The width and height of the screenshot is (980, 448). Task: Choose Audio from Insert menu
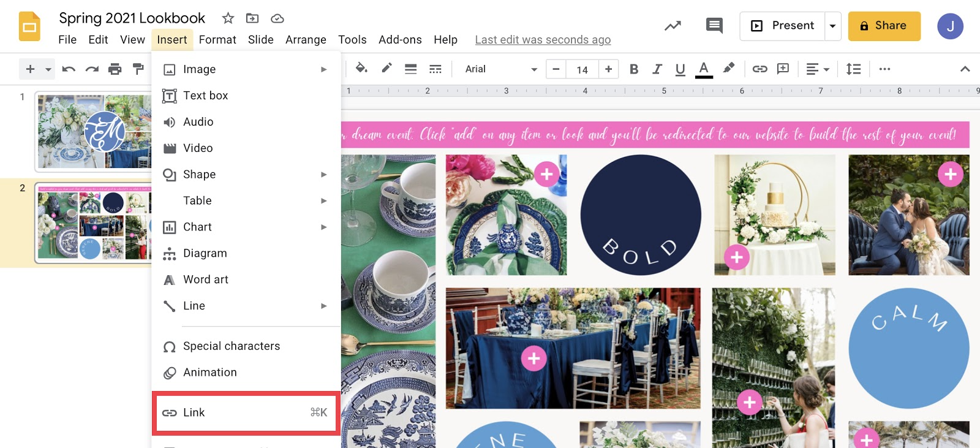(246, 122)
